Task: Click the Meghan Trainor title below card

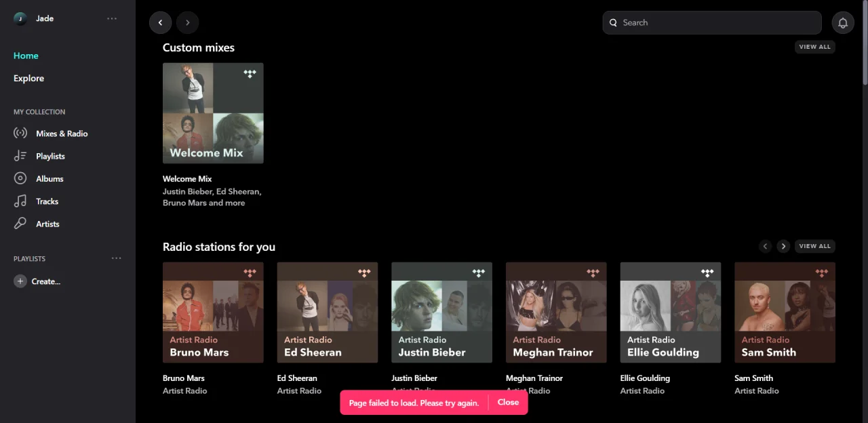Action: 534,378
